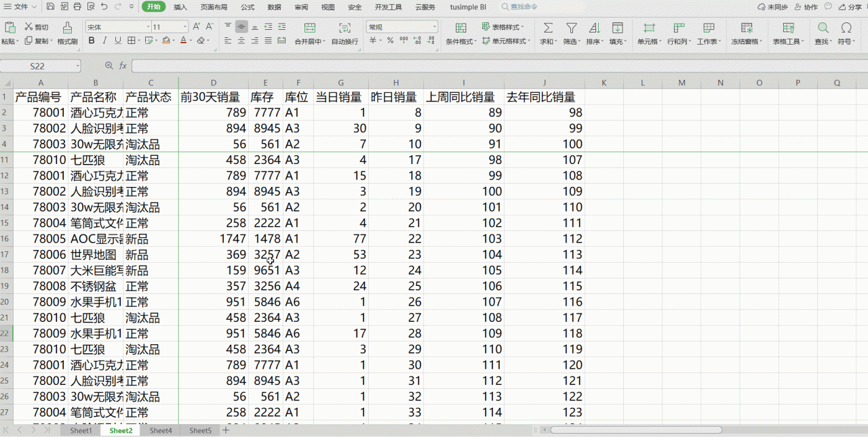Click the Redo arrow icon
This screenshot has height=437, width=868.
pos(119,7)
